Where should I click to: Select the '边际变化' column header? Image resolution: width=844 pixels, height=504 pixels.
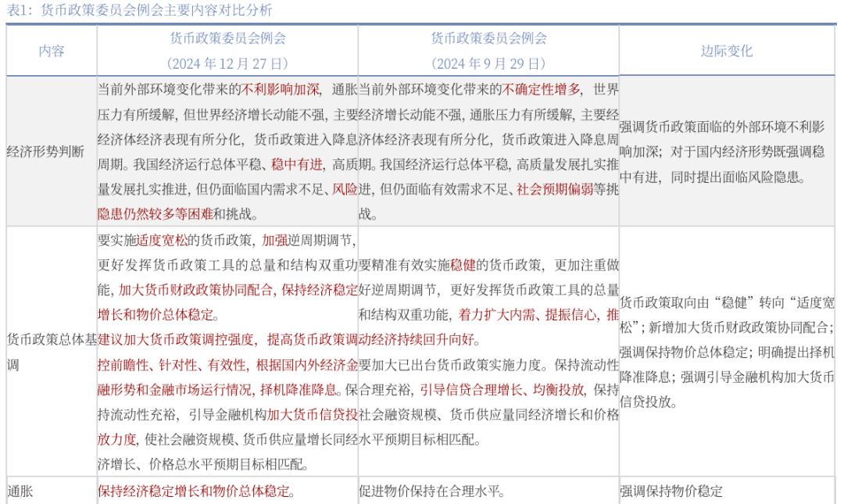(726, 51)
